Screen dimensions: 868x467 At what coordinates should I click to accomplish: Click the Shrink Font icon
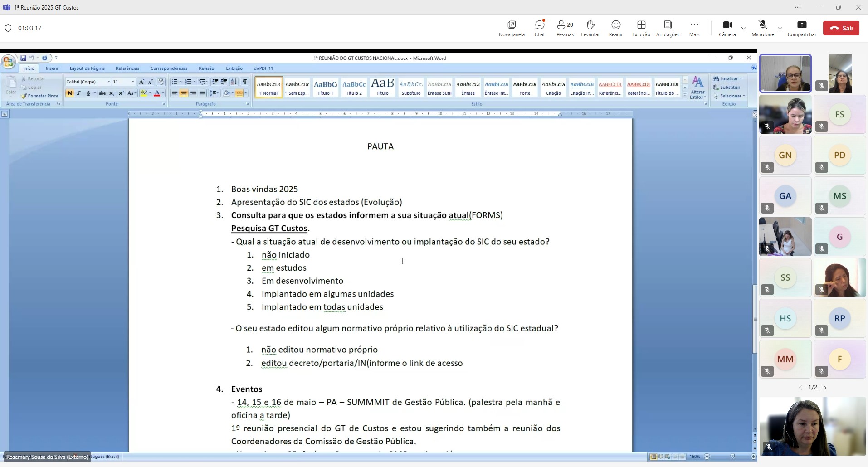click(x=151, y=82)
